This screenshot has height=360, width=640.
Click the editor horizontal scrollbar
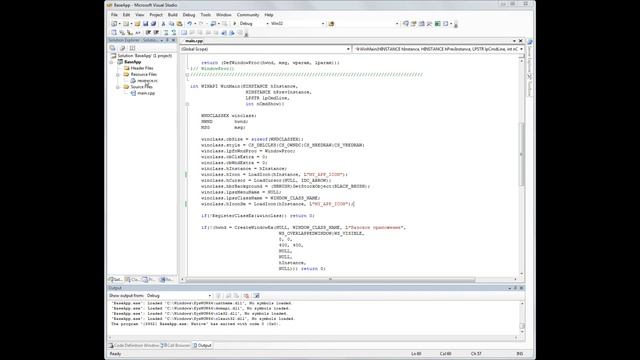tap(331, 280)
